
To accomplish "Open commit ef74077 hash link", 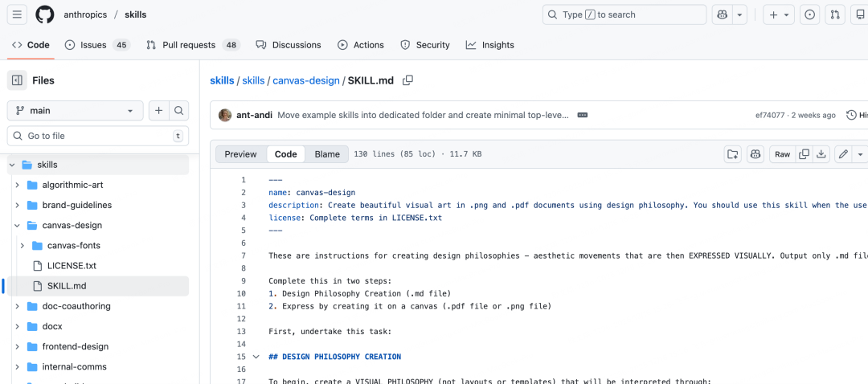I will [x=770, y=115].
